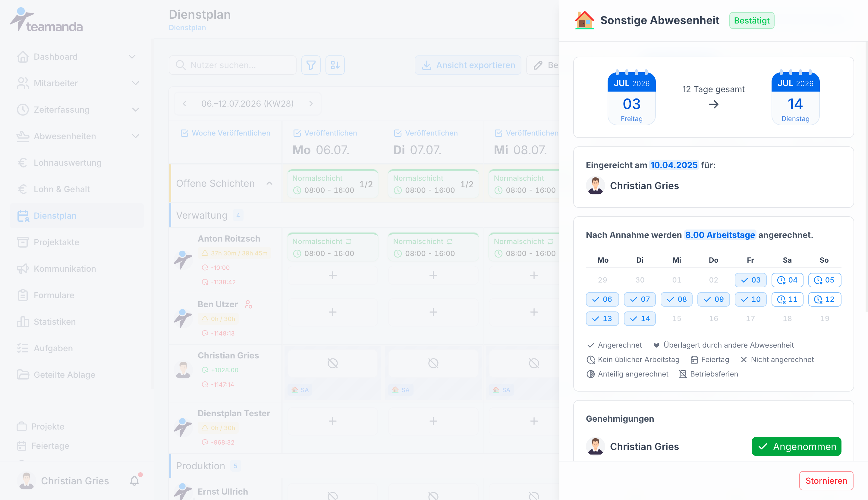Viewport: 868px width, 500px height.
Task: Select checked day 14 in calendar
Action: [639, 318]
